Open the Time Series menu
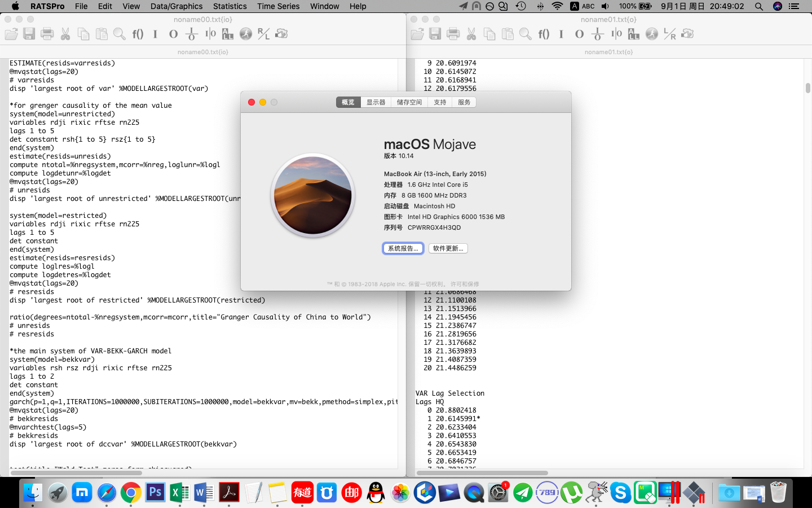 (278, 6)
